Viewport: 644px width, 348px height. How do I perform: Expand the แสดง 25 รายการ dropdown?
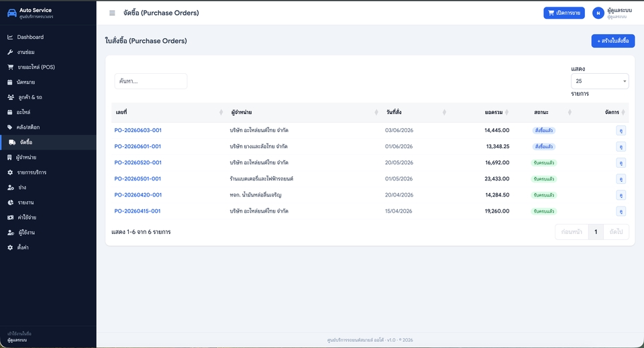(600, 81)
